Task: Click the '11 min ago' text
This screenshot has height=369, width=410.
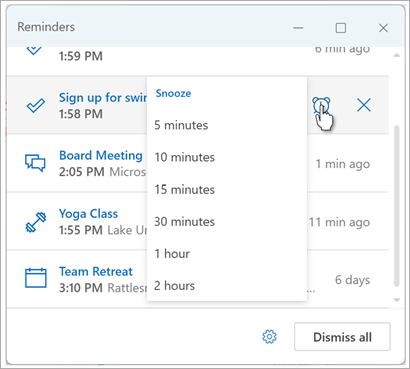Action: pyautogui.click(x=339, y=222)
